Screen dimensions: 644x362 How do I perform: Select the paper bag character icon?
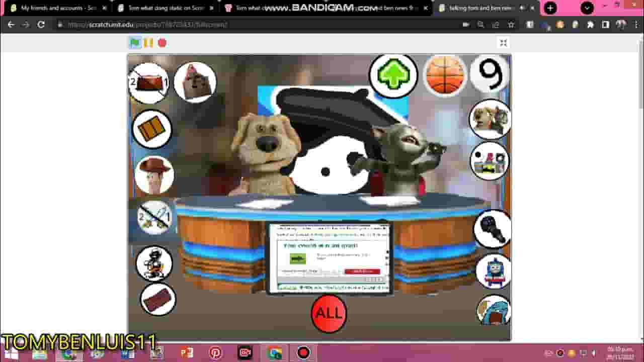(195, 82)
